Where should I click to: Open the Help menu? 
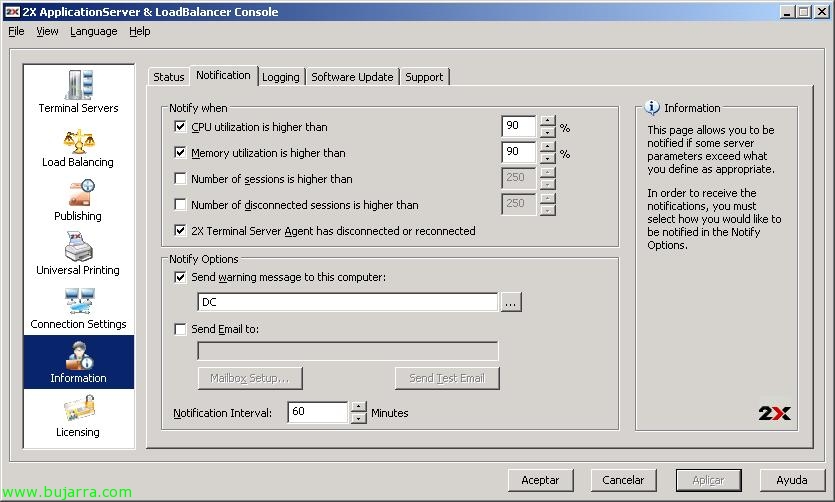(x=140, y=31)
